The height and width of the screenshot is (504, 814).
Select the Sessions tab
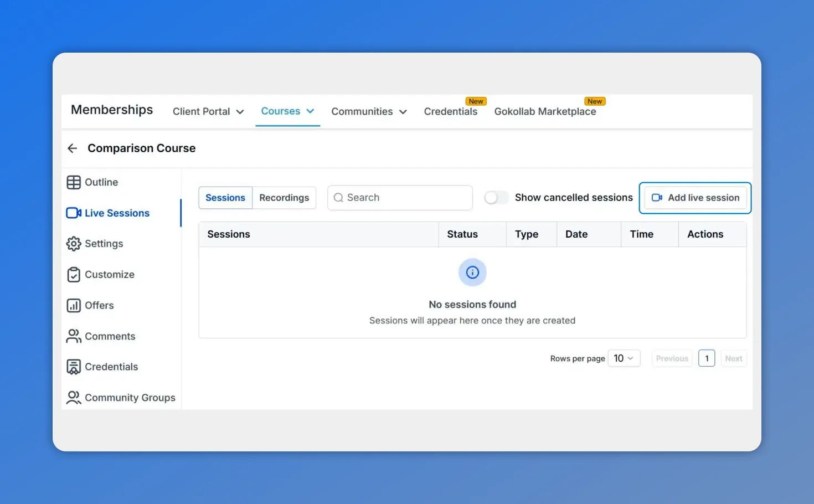pos(225,197)
